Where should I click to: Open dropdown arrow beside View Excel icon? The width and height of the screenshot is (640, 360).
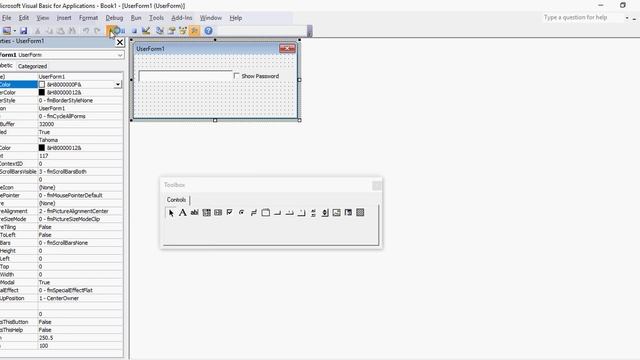[15, 31]
